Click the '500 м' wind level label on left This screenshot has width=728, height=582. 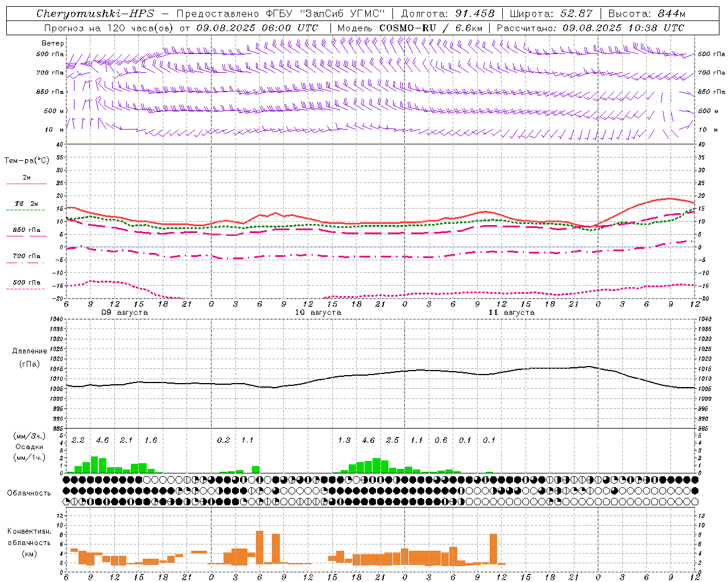[55, 111]
